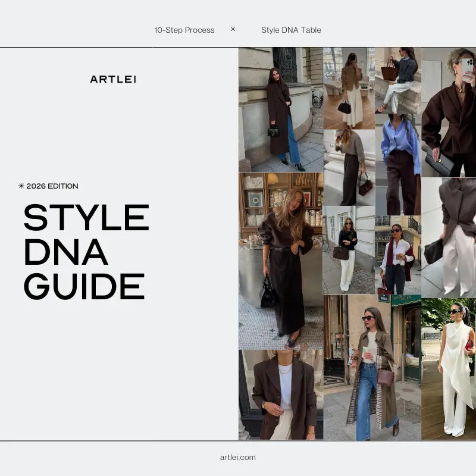The image size is (476, 476).
Task: Select photo of woman holding brown tote bag
Action: coord(397,80)
